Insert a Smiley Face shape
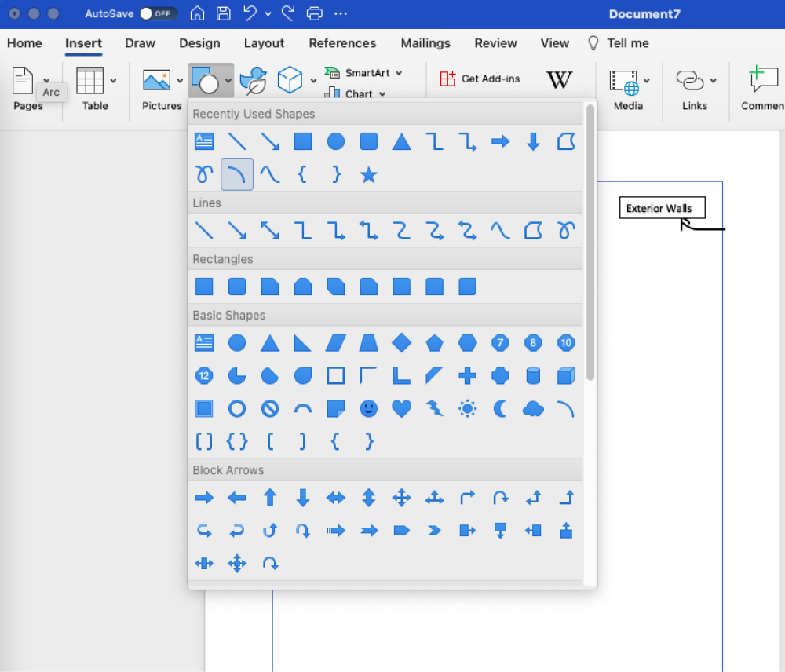Viewport: 785px width, 672px height. click(x=368, y=408)
